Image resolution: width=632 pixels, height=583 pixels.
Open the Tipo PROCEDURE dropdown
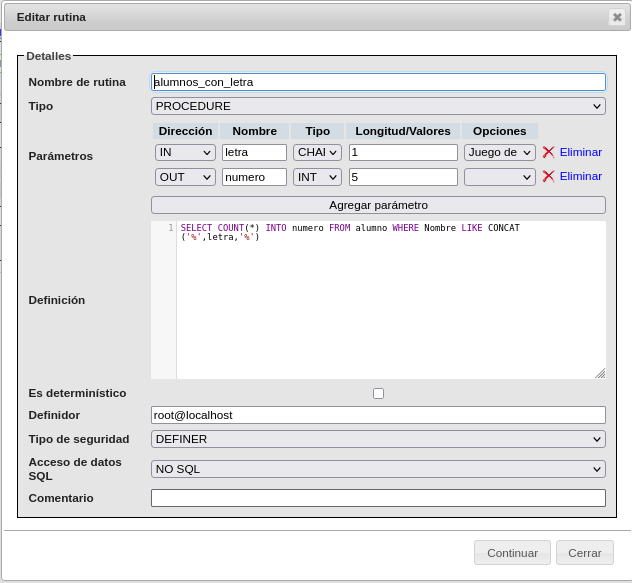pos(378,106)
